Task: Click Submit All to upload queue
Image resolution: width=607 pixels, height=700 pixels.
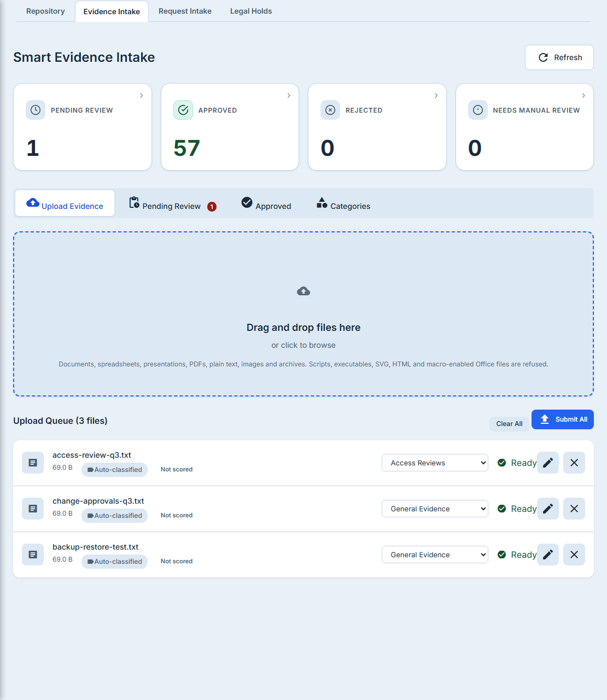Action: pos(563,419)
